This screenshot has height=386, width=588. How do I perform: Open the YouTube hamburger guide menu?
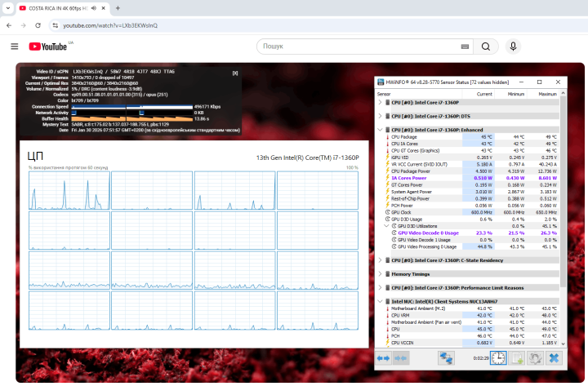(x=14, y=47)
